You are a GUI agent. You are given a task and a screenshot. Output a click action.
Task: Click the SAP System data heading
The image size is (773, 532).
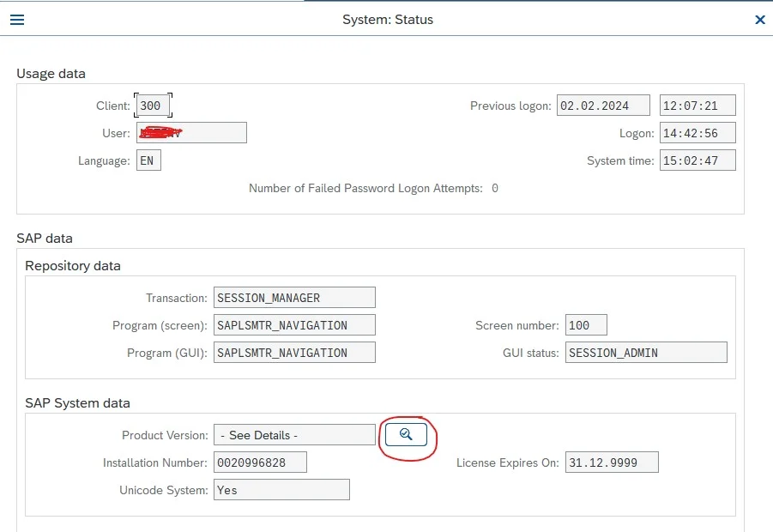pos(77,402)
